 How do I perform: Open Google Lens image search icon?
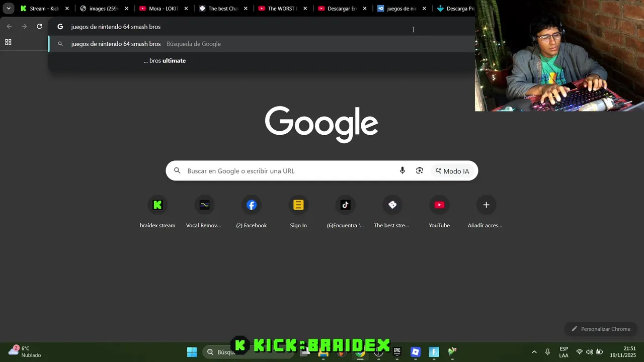click(x=420, y=171)
